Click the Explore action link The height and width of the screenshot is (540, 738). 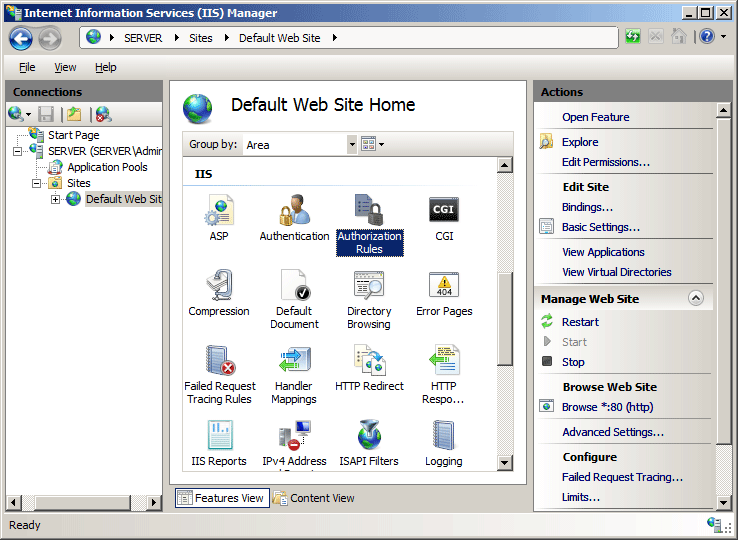pyautogui.click(x=580, y=142)
